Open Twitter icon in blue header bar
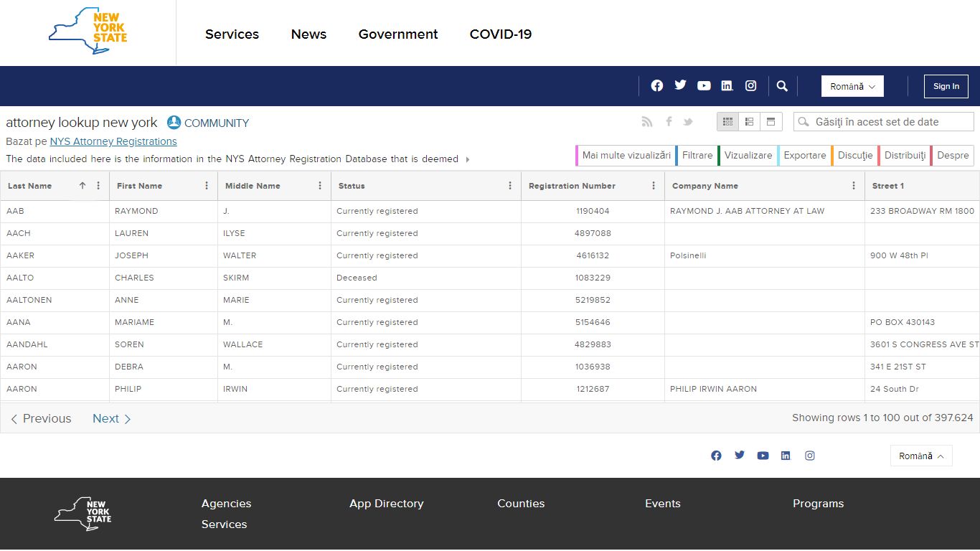 pyautogui.click(x=680, y=85)
